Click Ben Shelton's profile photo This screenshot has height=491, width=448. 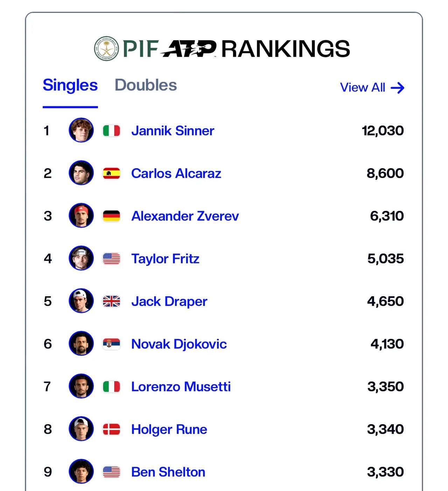(x=81, y=471)
